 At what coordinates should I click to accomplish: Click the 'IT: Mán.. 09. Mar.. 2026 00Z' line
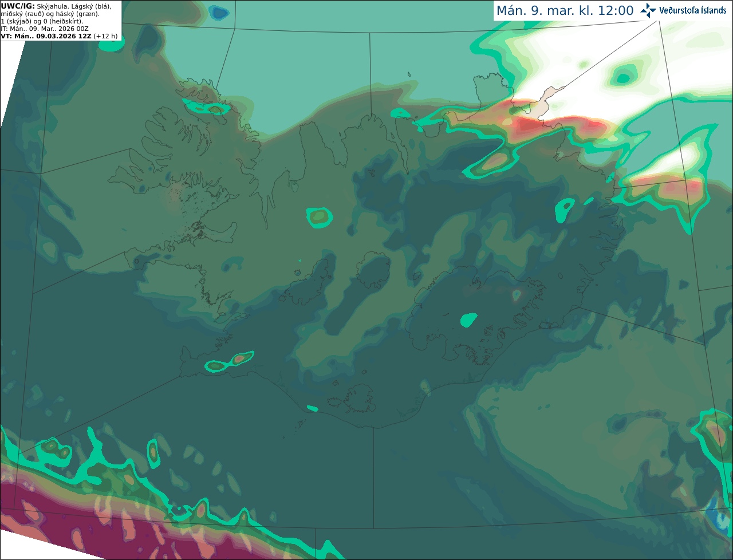[45, 29]
